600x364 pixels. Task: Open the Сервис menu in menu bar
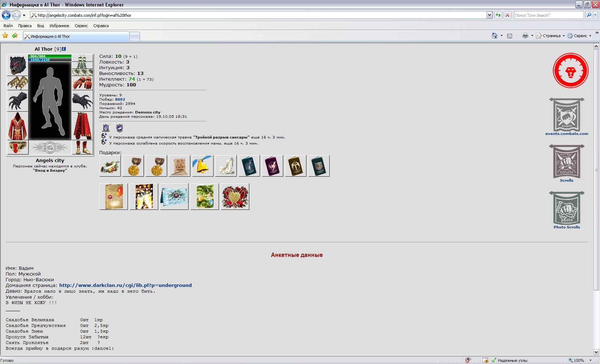81,26
